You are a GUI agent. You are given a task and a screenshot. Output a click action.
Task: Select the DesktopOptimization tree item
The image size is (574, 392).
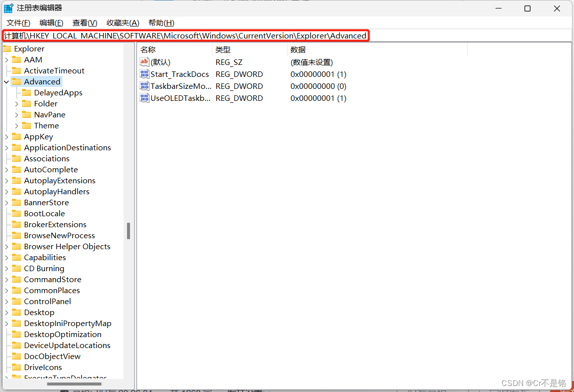tap(62, 334)
